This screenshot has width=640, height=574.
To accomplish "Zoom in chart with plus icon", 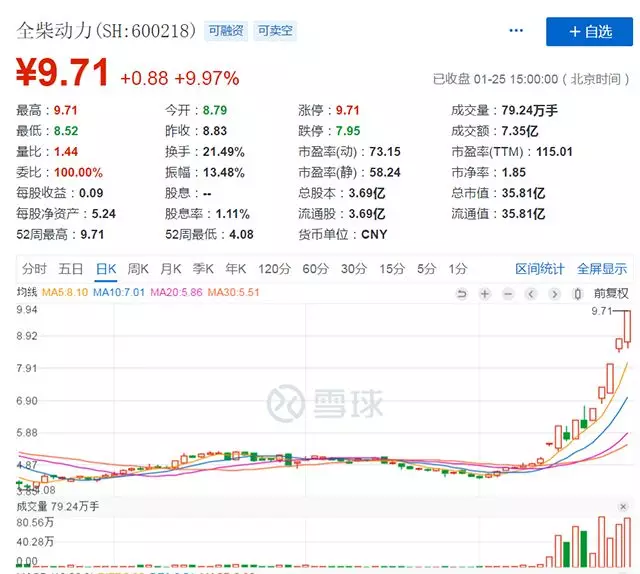I will [485, 294].
